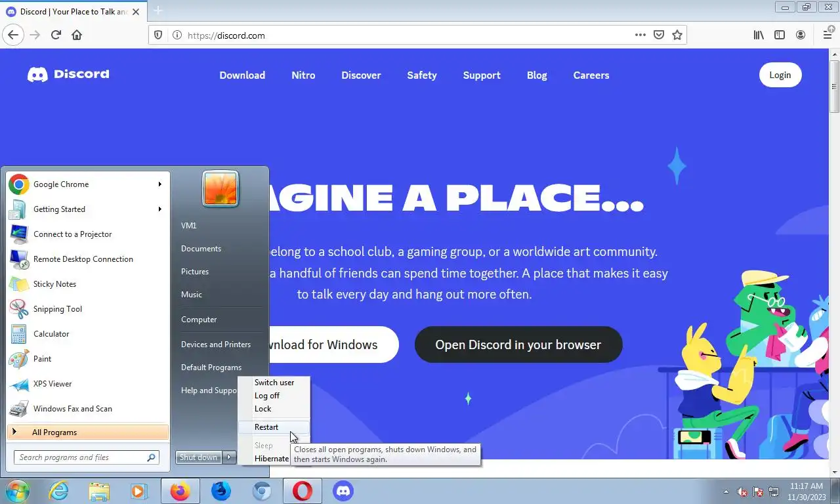Expand Google Chrome jump list arrow
This screenshot has height=504, width=840.
coord(159,184)
